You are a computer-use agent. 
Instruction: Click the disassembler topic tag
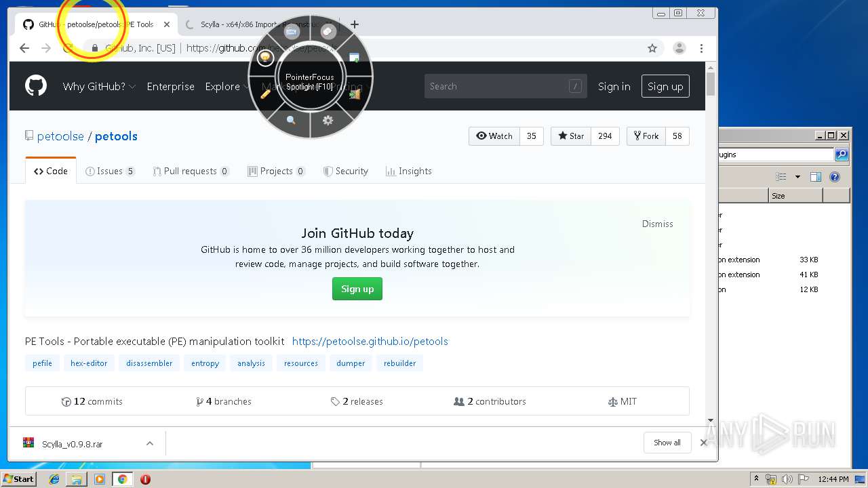(x=149, y=363)
